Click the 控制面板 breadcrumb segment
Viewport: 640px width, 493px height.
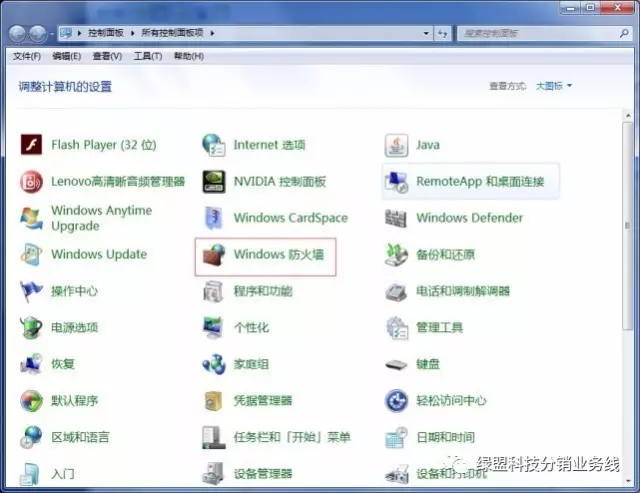click(x=106, y=33)
